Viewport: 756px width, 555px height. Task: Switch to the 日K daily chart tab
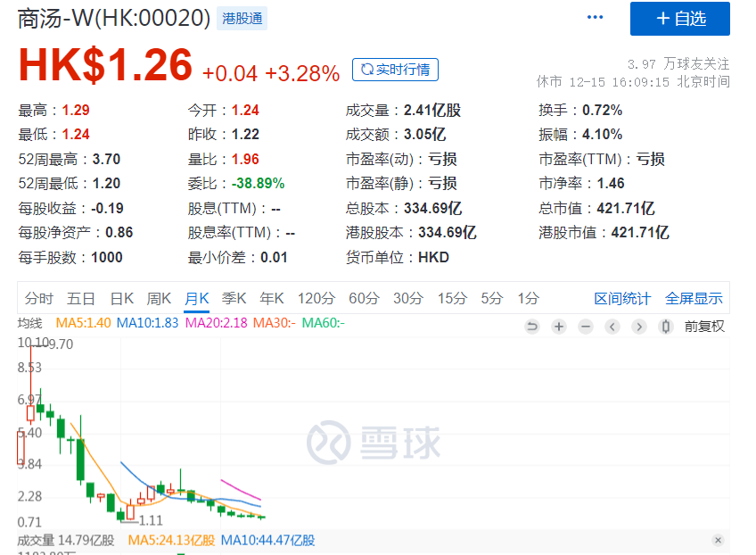pyautogui.click(x=121, y=300)
